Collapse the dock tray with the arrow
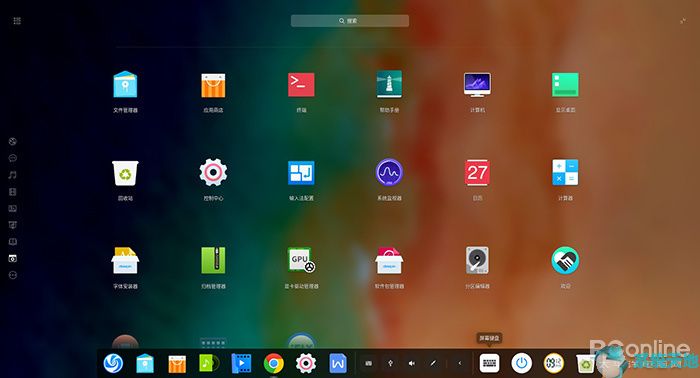This screenshot has height=378, width=700. 459,363
